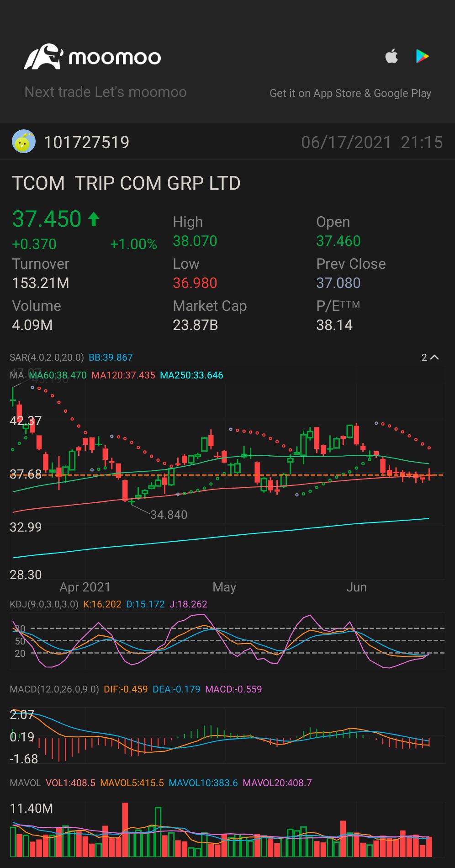This screenshot has height=868, width=455.
Task: Tap the BB:39.867 value
Action: tap(111, 357)
